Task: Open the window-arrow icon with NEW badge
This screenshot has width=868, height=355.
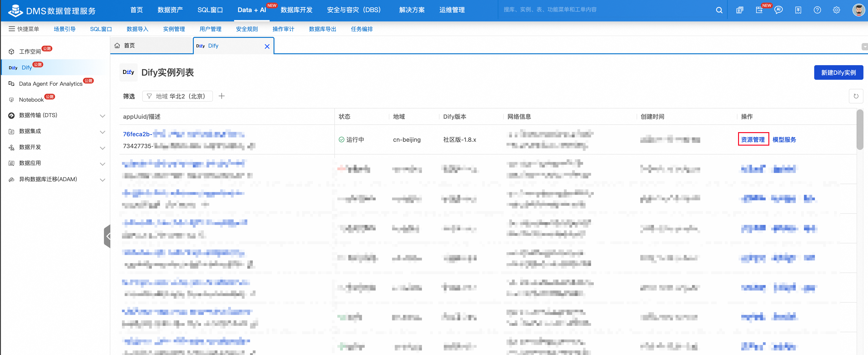Action: pos(759,10)
